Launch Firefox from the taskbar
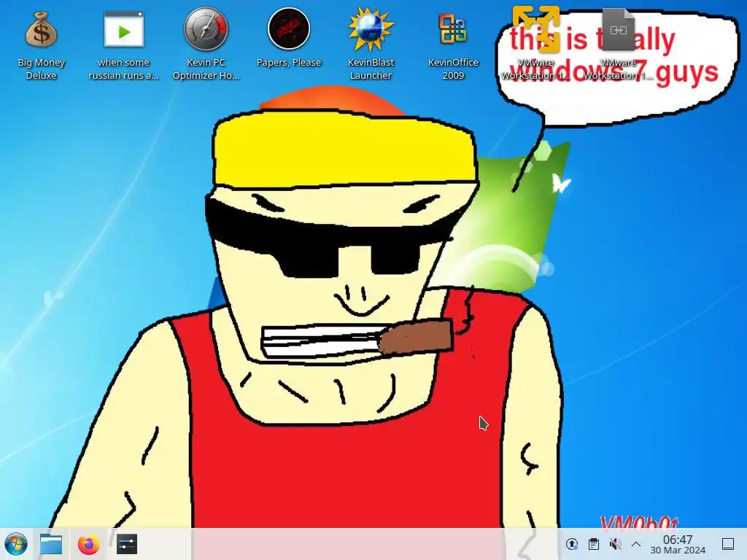The width and height of the screenshot is (747, 560). coord(88,544)
